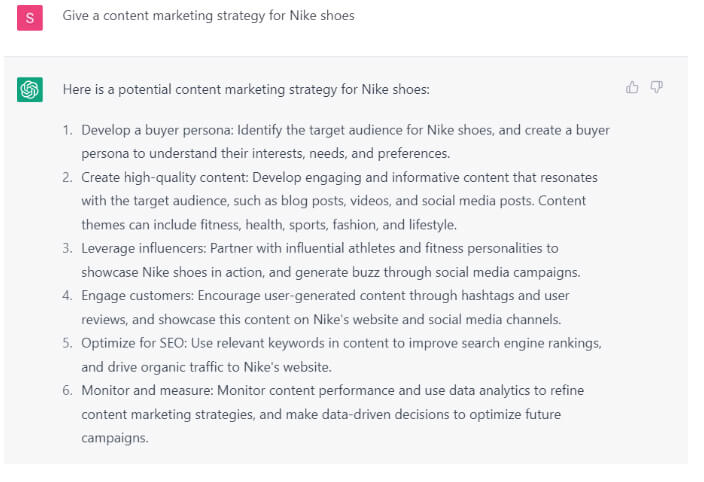Viewport: 704px width, 482px height.
Task: Click the final word "campaigns." in the response
Action: tap(115, 438)
